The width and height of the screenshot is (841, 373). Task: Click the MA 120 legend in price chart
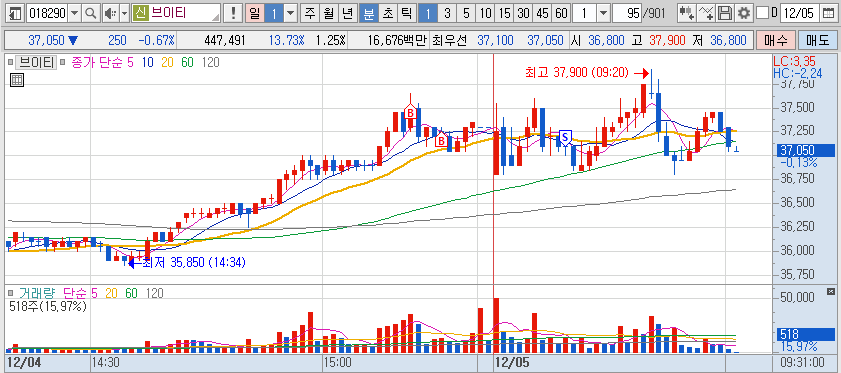click(x=210, y=63)
